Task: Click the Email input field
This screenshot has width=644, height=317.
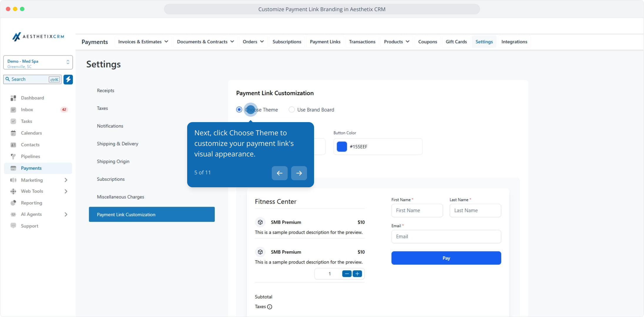Action: 446,237
